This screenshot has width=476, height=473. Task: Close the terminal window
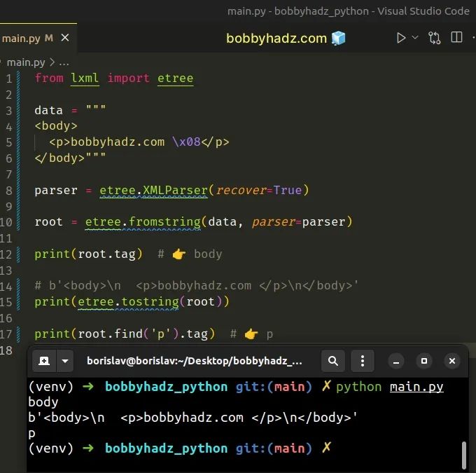452,361
